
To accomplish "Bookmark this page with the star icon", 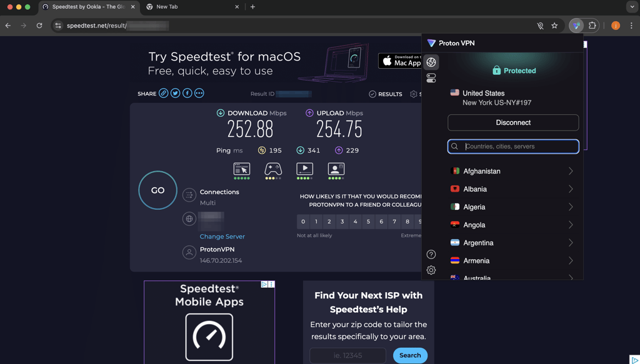I will 554,26.
